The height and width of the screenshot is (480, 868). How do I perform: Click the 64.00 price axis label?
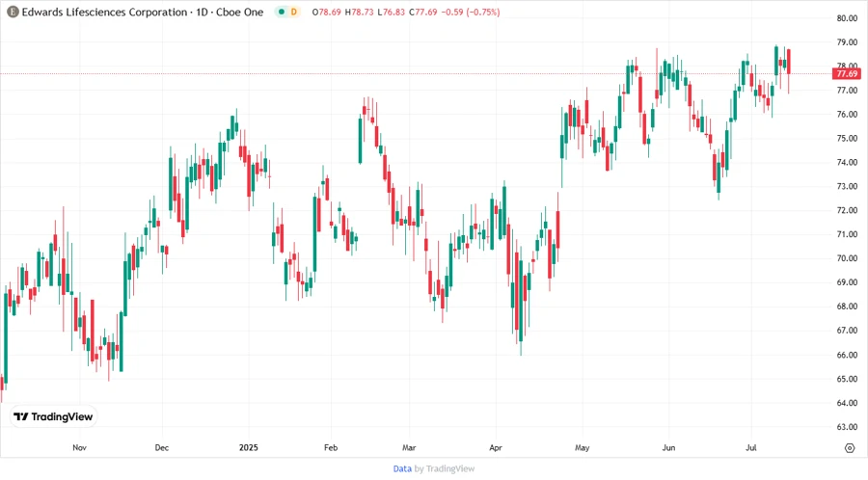(847, 403)
